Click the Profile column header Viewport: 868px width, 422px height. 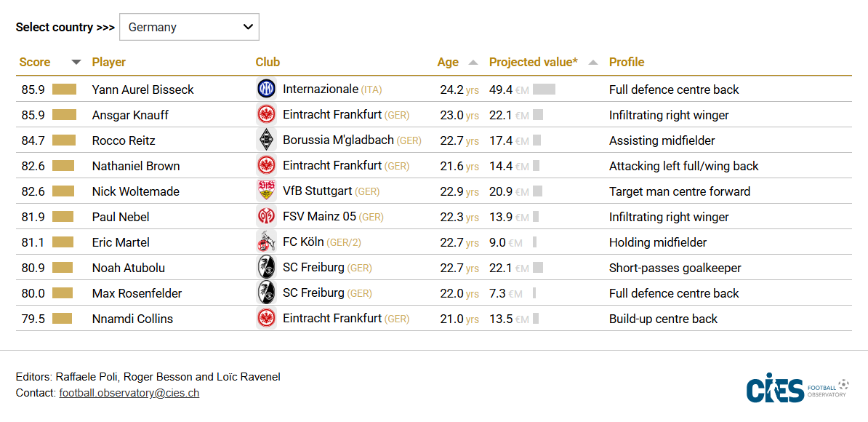(x=627, y=62)
